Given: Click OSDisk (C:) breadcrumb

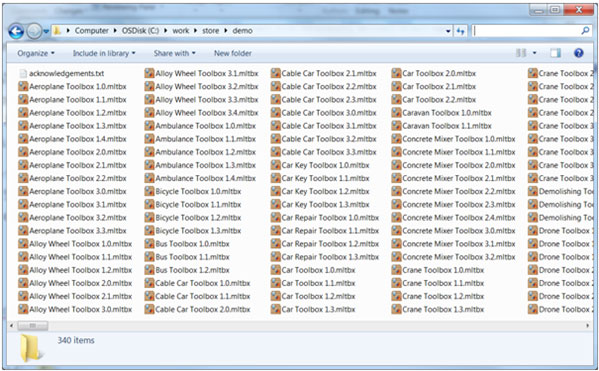Looking at the screenshot, I should click(x=140, y=31).
